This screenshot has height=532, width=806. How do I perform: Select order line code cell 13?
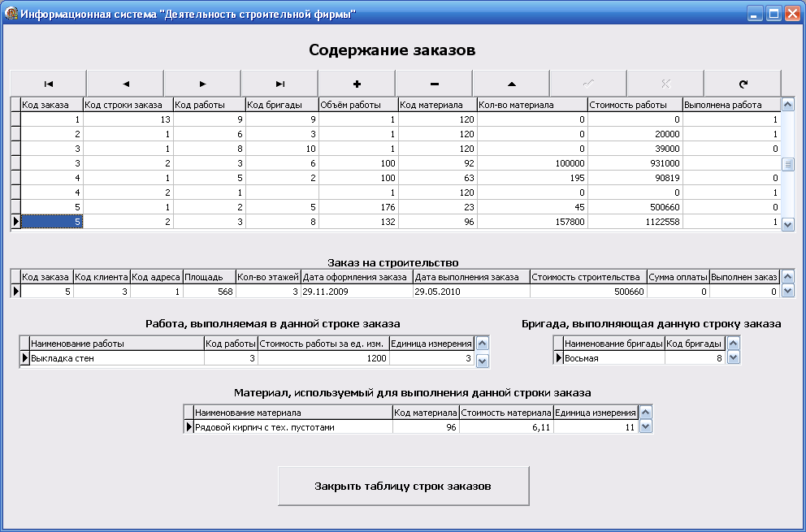point(128,119)
